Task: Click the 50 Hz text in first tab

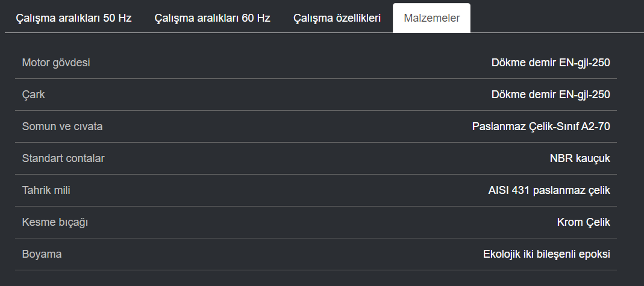Action: [117, 18]
